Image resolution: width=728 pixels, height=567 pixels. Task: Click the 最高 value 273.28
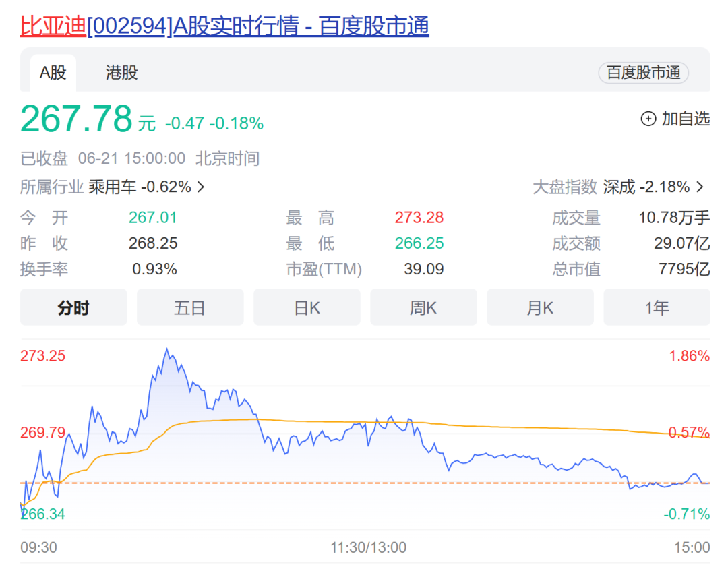click(x=419, y=218)
